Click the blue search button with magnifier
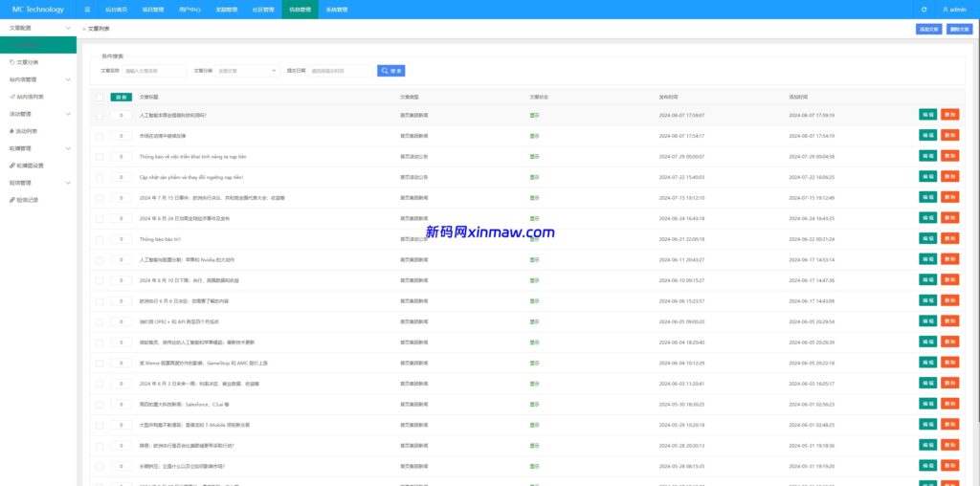 coord(391,71)
